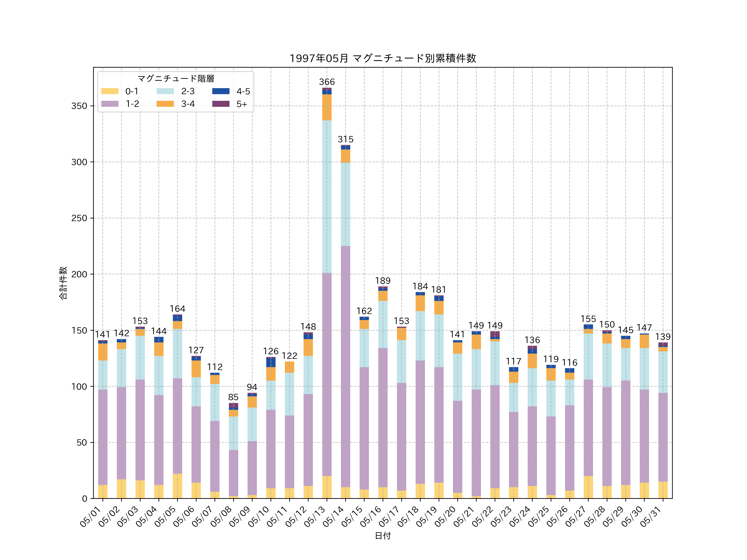Click the 4-5 dark blue legend swatch
747x560 pixels.
(221, 91)
